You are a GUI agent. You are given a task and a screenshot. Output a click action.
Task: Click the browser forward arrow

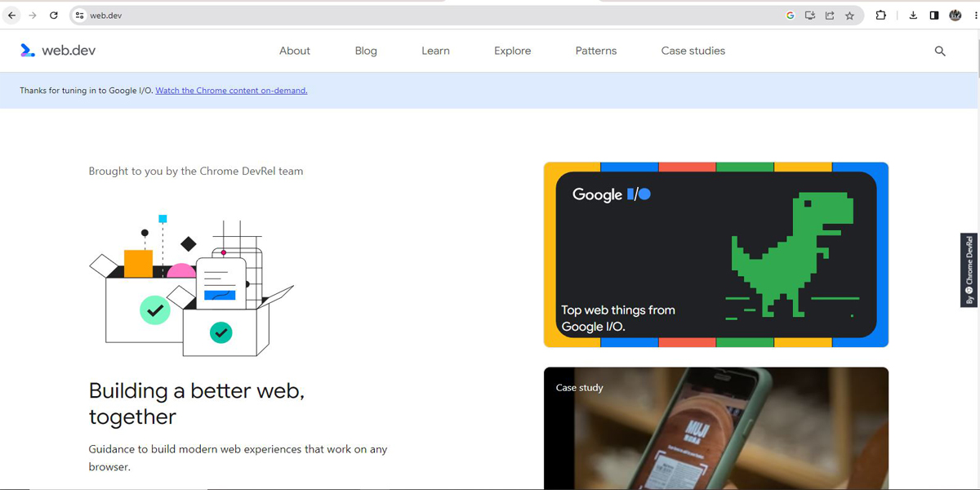click(33, 16)
